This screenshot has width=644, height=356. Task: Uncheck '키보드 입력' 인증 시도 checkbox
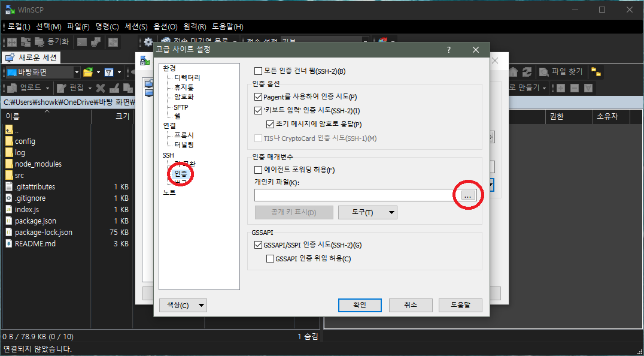(259, 111)
